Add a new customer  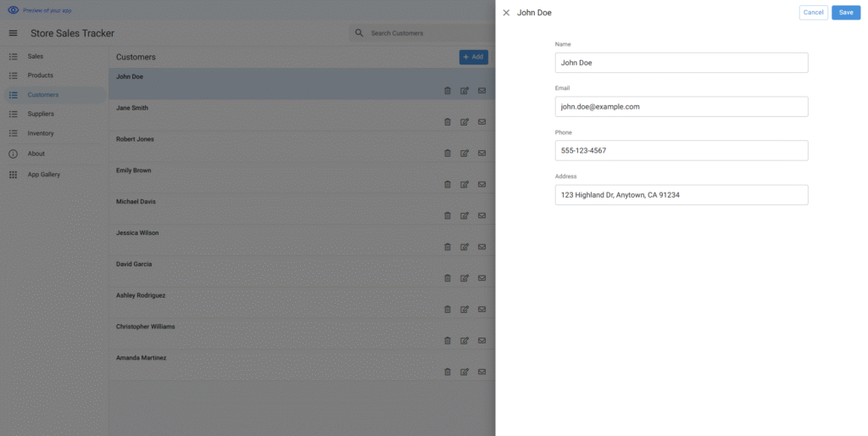coord(473,57)
